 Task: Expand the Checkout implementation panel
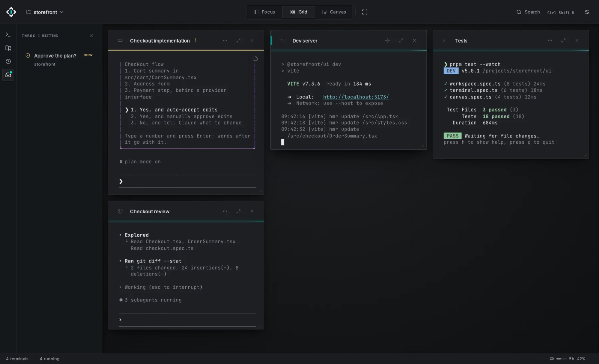pos(238,41)
